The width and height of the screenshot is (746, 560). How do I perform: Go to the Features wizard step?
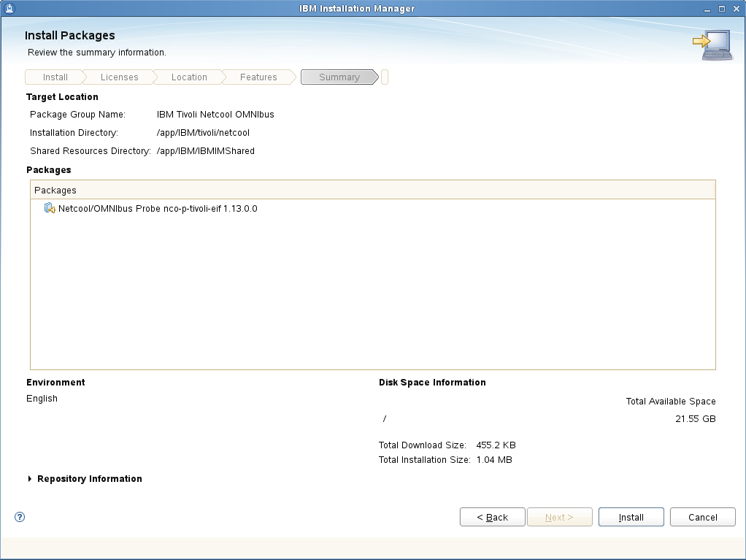258,77
